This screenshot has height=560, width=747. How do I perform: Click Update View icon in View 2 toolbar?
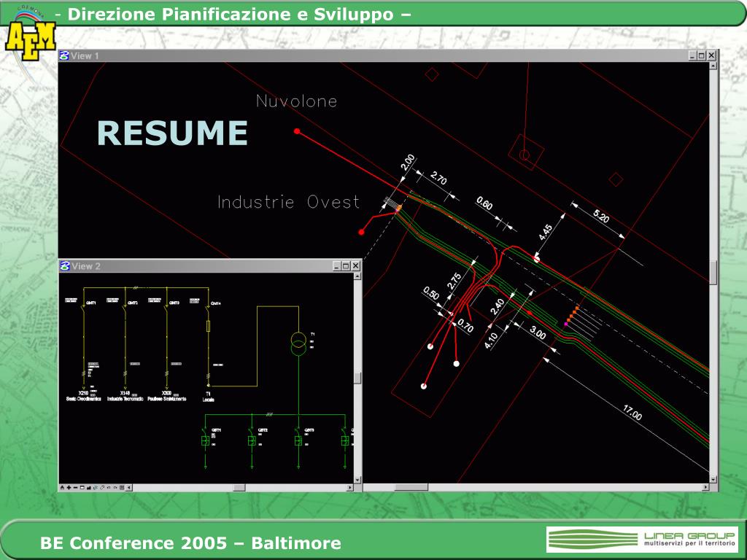(x=63, y=488)
